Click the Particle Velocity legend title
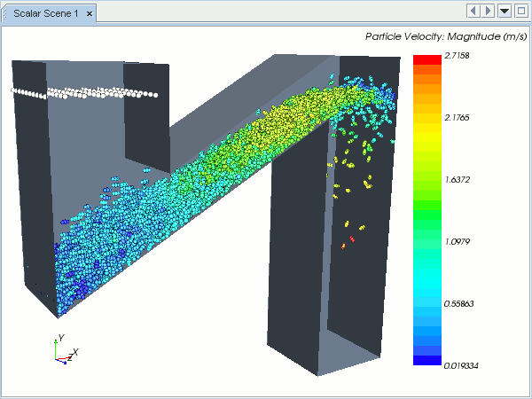The height and width of the screenshot is (399, 532). (446, 36)
